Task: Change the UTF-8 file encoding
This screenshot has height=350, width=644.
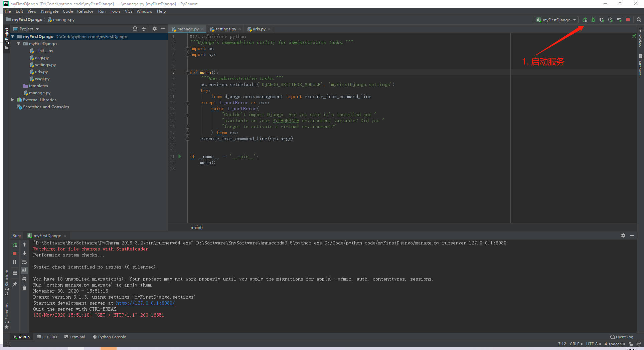Action: (594, 344)
